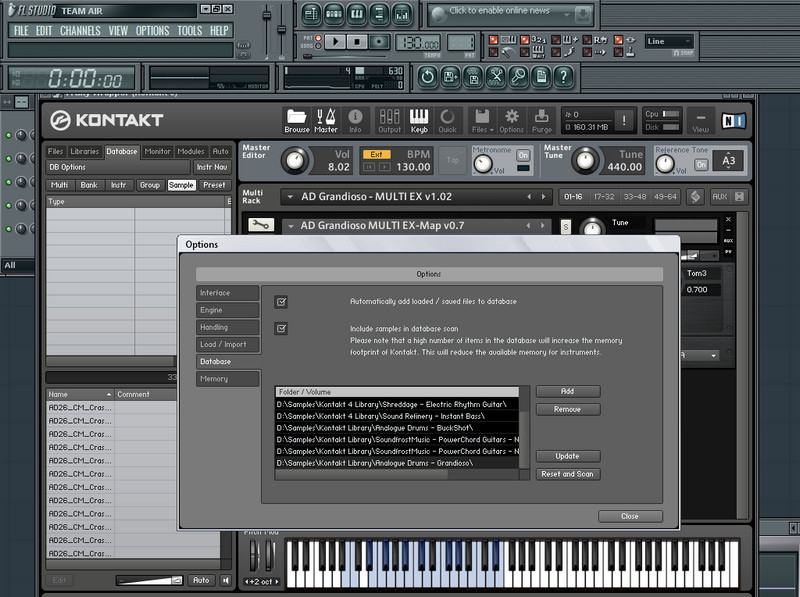Show the Keyb keyboard panel

(x=419, y=120)
